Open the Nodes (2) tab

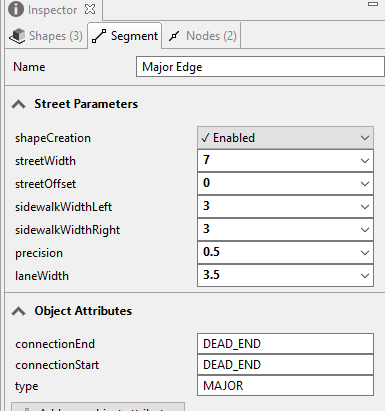202,36
